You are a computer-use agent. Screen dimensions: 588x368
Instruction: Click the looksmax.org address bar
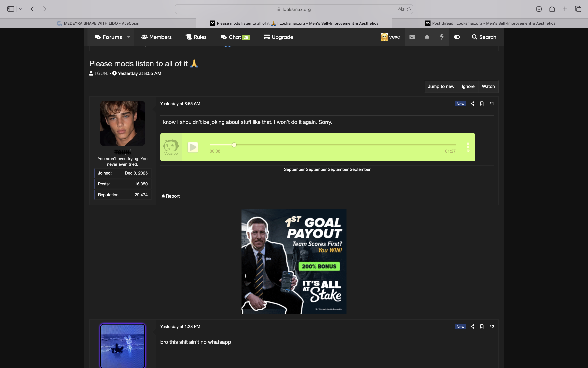click(294, 9)
